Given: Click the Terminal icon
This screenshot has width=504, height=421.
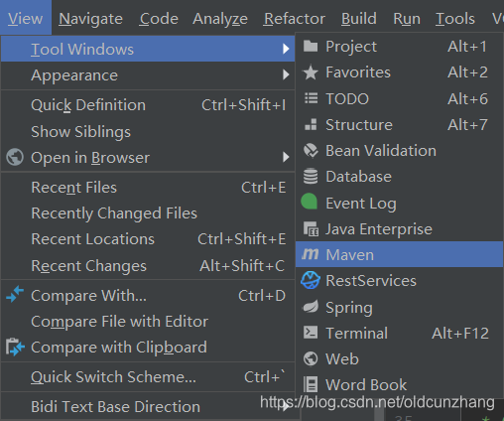Looking at the screenshot, I should coord(311,333).
